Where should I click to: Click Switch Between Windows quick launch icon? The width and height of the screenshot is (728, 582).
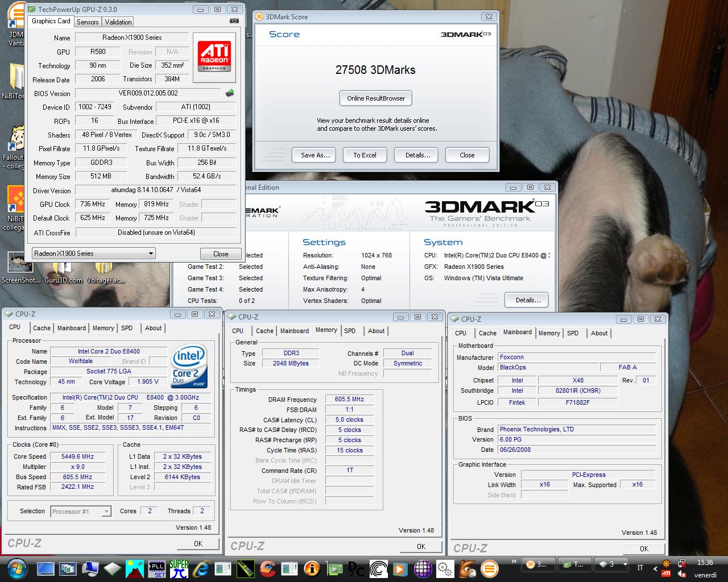pos(68,568)
